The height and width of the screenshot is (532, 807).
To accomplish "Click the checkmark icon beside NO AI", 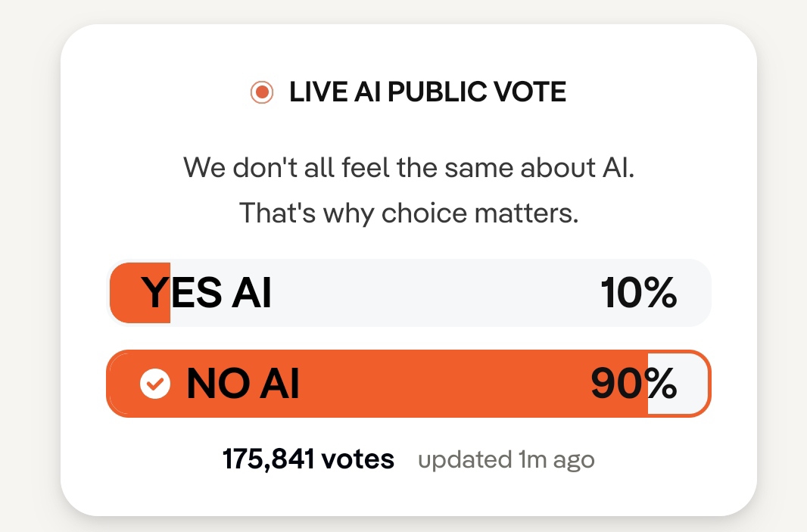I will point(155,384).
